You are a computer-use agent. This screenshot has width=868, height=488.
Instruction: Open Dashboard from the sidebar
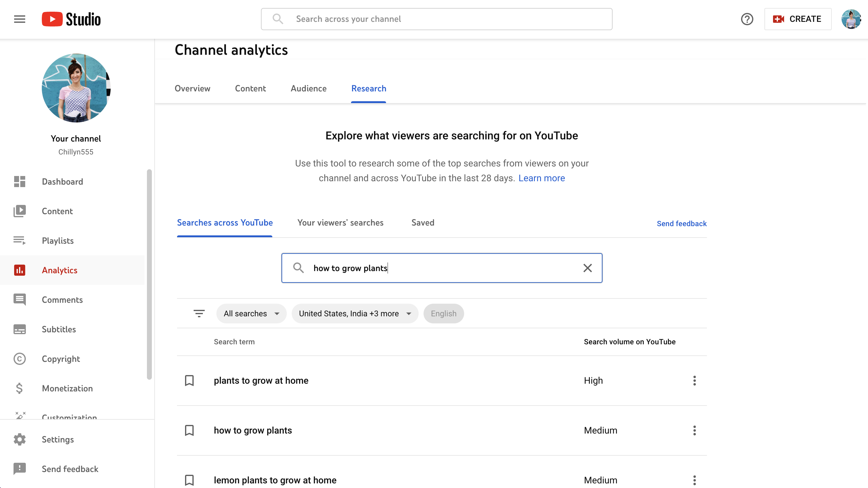click(x=62, y=182)
